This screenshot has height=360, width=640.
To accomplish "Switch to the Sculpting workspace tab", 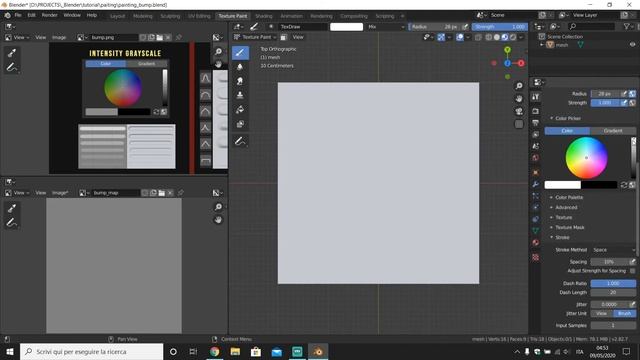I will [170, 16].
